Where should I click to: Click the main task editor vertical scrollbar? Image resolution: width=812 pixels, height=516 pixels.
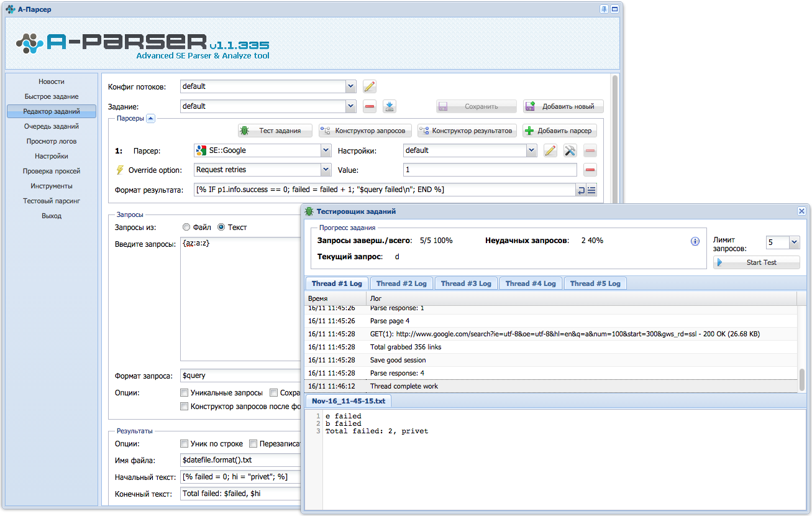pyautogui.click(x=615, y=139)
